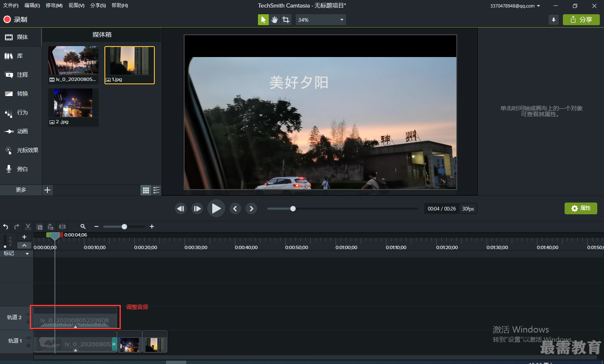Screen dimensions: 604x364
Task: Start recording with the red Record button
Action: [15, 19]
